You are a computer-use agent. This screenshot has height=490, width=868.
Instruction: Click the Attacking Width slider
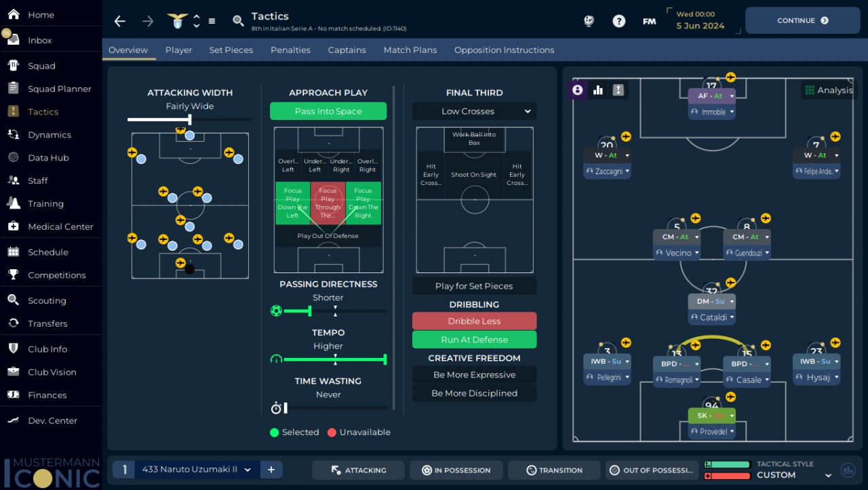[189, 120]
